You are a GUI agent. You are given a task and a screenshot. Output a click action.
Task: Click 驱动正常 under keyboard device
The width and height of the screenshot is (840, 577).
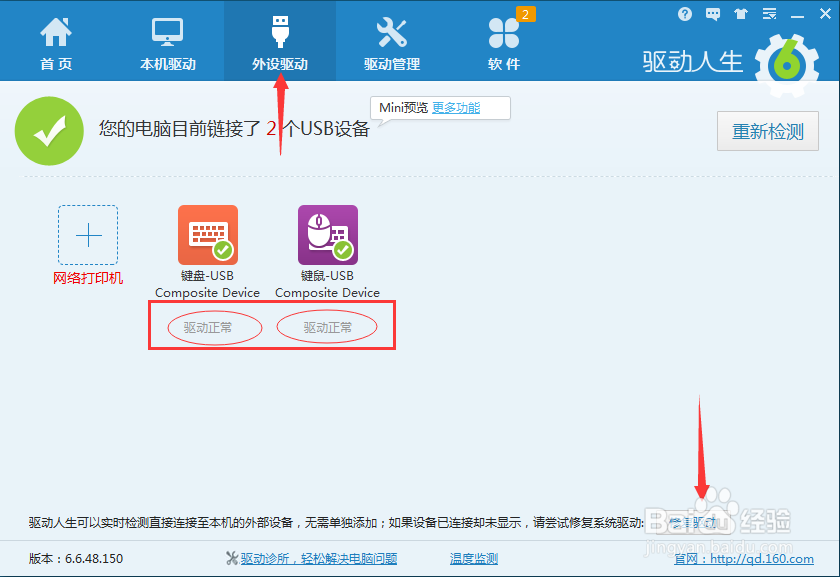click(208, 327)
